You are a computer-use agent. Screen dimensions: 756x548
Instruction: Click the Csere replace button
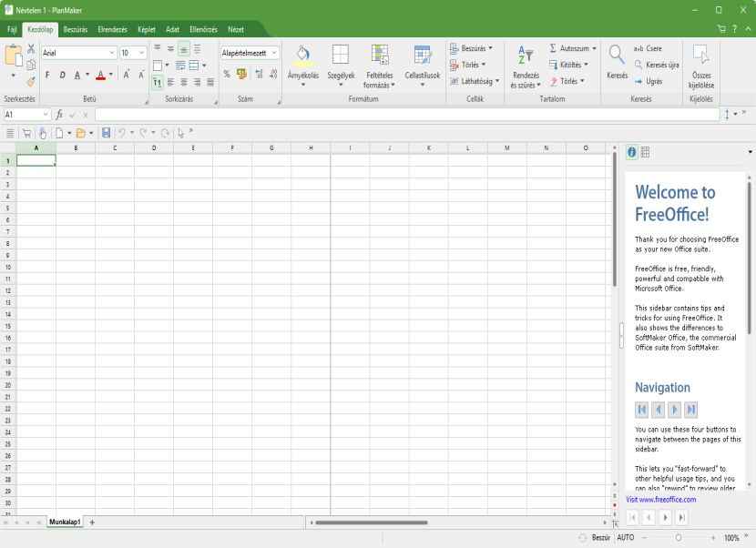tap(648, 48)
